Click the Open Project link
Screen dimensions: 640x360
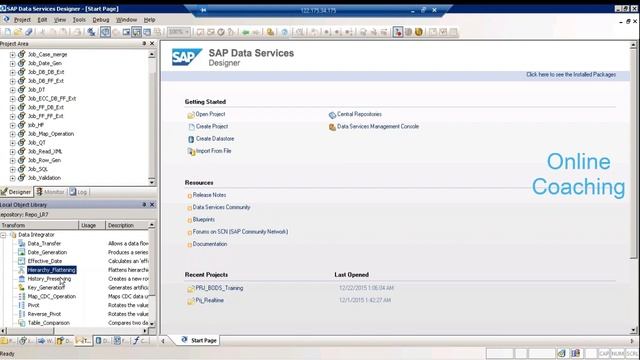click(x=210, y=114)
